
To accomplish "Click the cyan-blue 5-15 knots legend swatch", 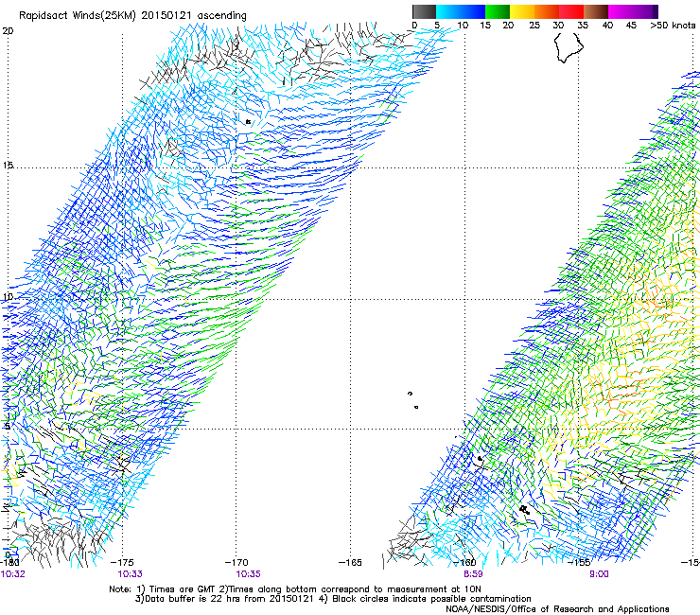I will [461, 11].
